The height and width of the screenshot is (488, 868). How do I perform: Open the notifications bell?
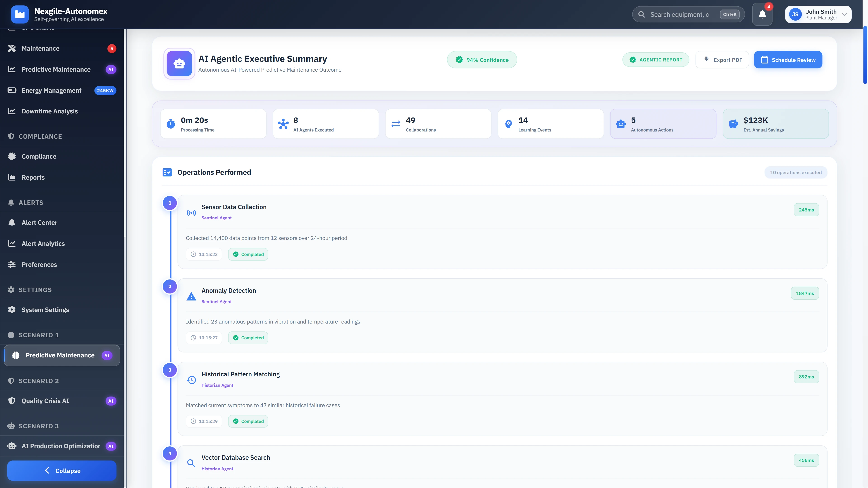click(x=762, y=14)
